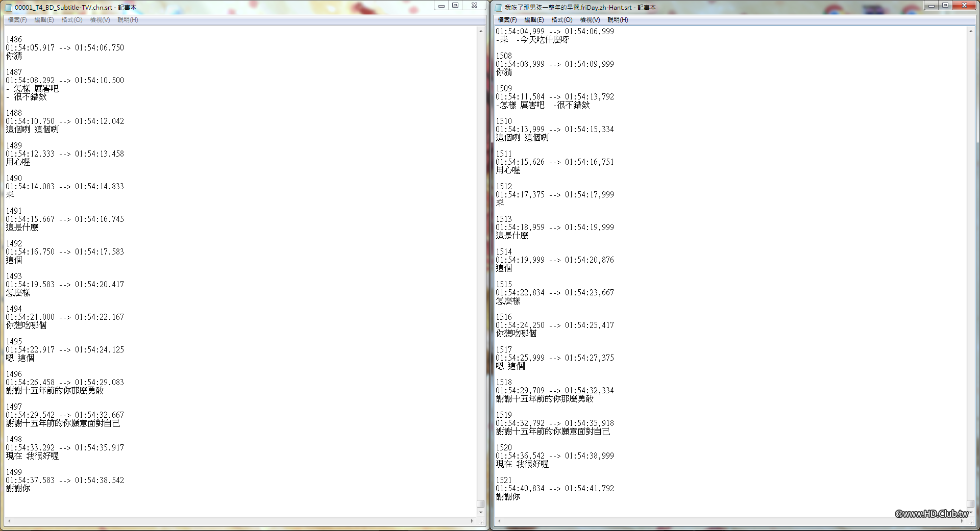Minimize the chn.srt Notepad window
Image resolution: width=980 pixels, height=531 pixels.
click(x=442, y=6)
